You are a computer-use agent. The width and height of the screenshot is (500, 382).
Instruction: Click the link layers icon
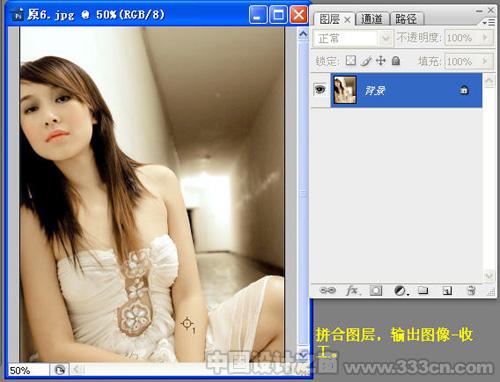click(x=328, y=290)
